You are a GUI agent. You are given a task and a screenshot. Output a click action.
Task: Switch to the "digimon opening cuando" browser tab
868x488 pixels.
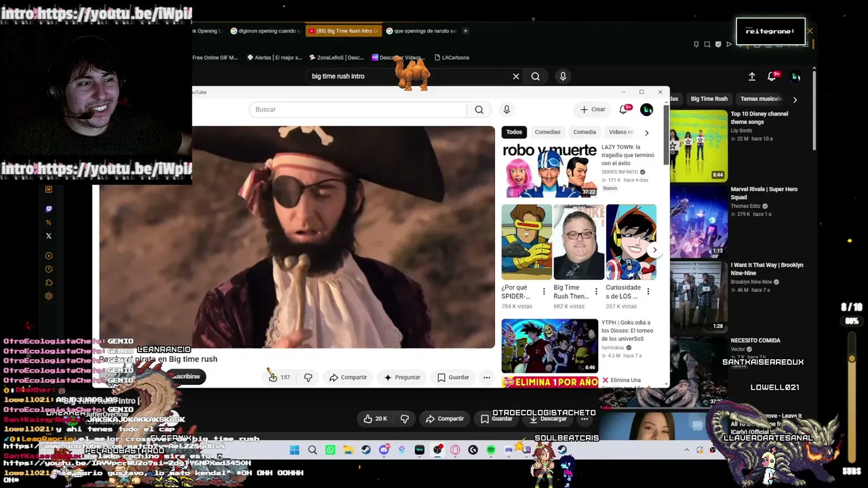pyautogui.click(x=264, y=31)
